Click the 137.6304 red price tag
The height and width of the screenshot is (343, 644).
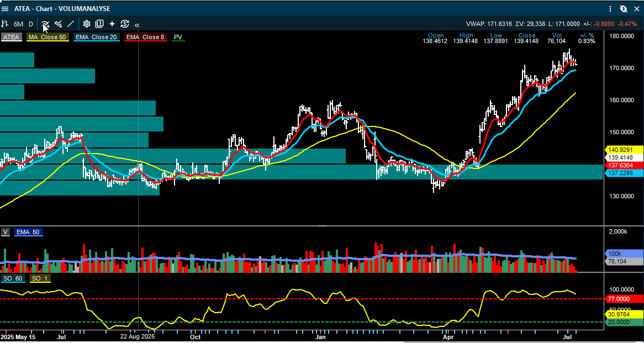tap(624, 166)
